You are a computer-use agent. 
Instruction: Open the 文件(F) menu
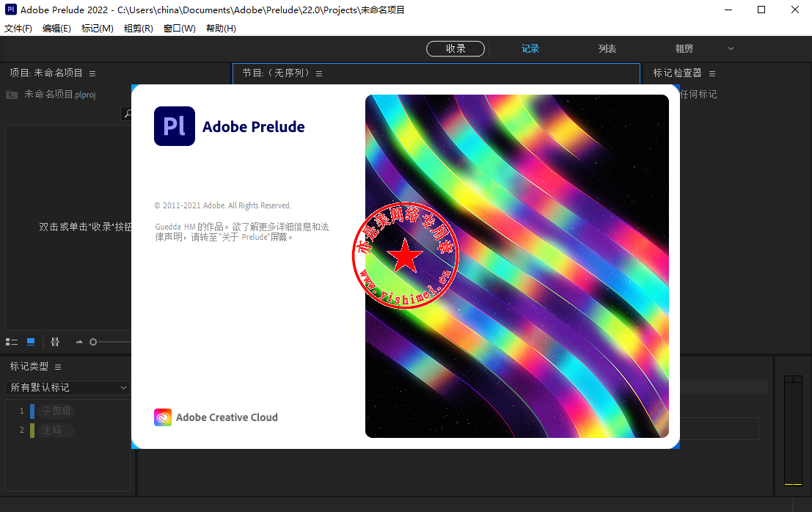18,29
